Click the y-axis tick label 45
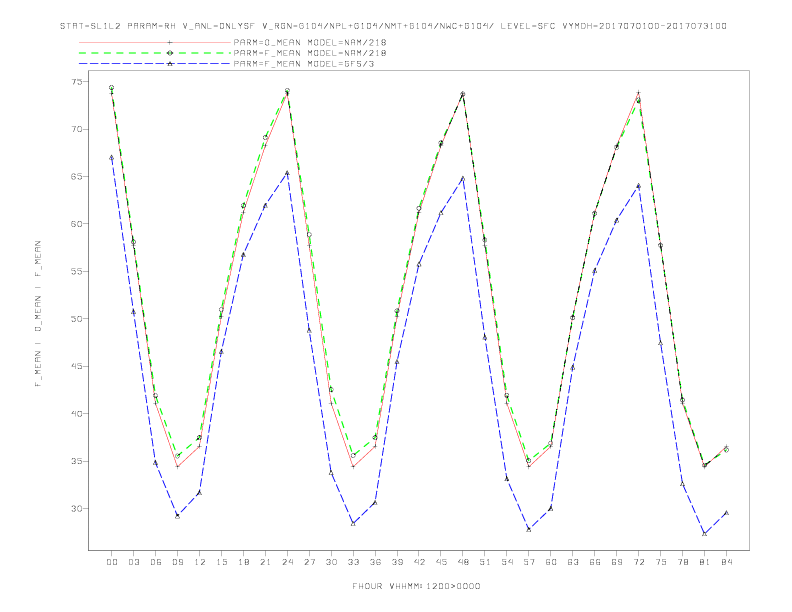Image resolution: width=792 pixels, height=612 pixels. point(76,366)
